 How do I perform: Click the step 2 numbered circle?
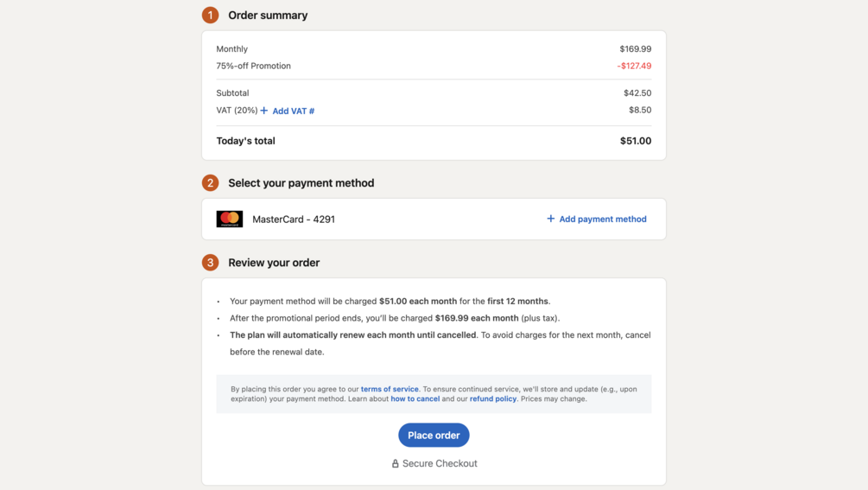[210, 182]
